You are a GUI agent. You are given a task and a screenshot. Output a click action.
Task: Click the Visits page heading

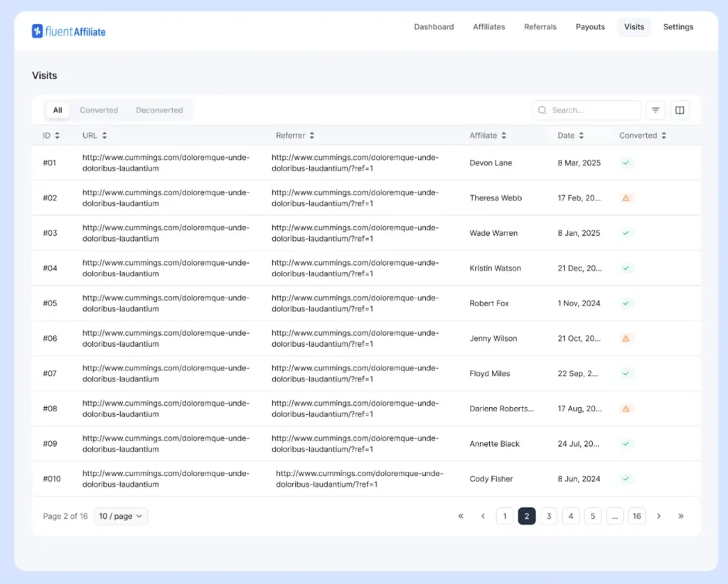(x=45, y=75)
